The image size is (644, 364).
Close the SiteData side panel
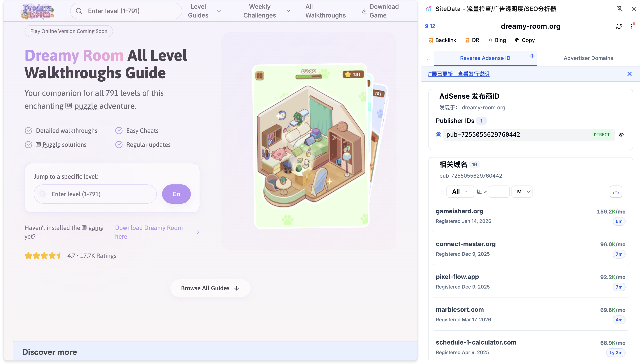pos(634,9)
